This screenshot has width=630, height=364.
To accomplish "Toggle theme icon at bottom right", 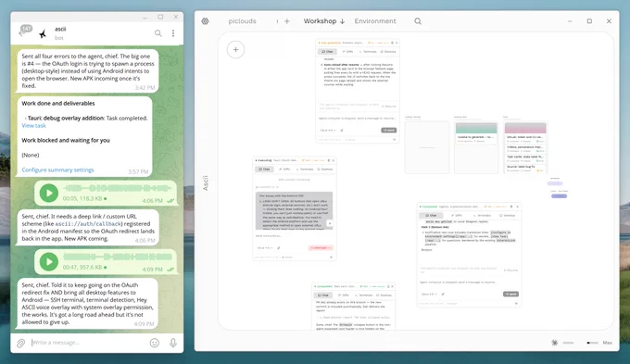I will [554, 343].
